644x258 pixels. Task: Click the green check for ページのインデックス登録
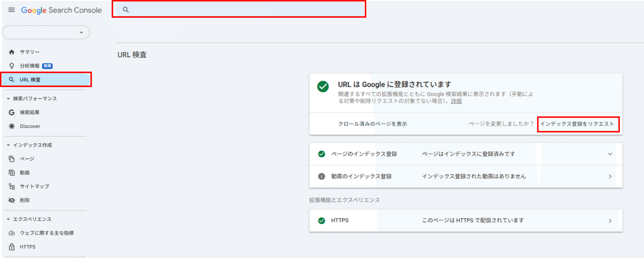[321, 154]
